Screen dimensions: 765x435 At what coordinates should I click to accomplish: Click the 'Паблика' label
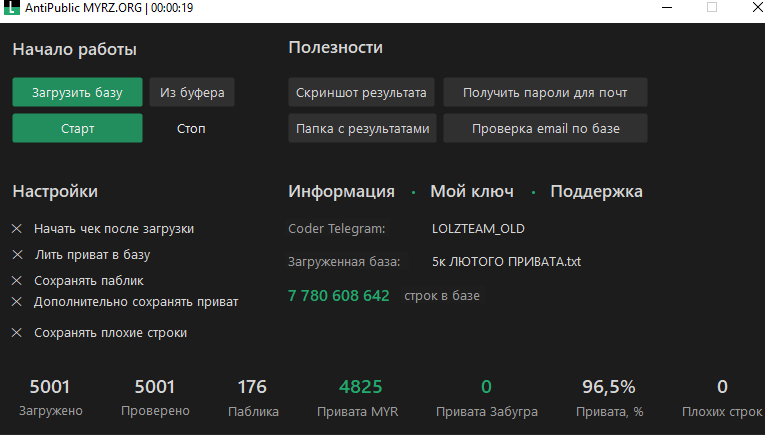coord(253,412)
